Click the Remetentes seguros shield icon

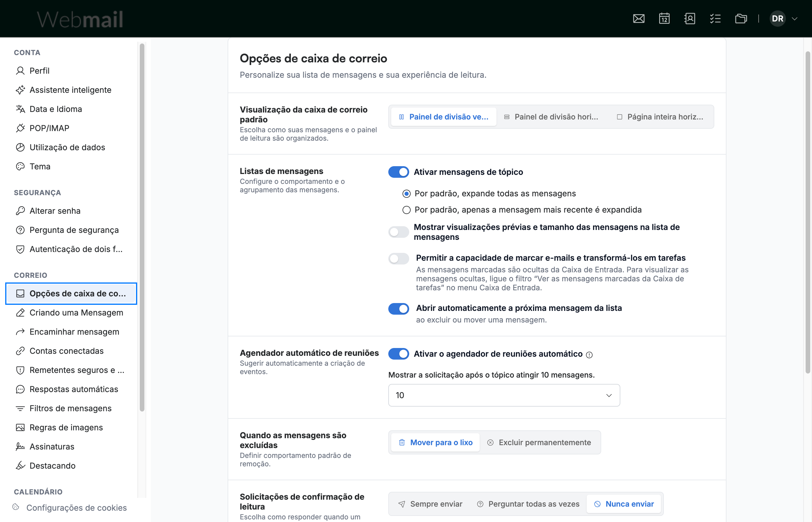click(x=20, y=370)
